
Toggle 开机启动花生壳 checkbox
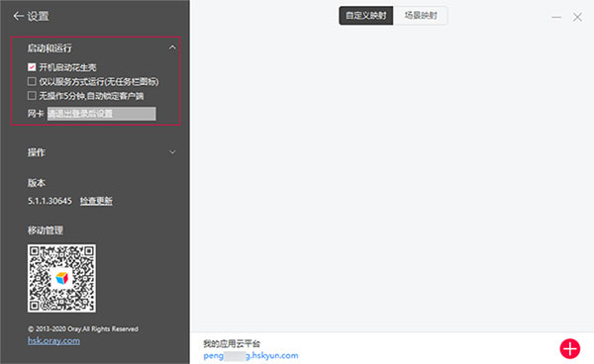pyautogui.click(x=32, y=67)
